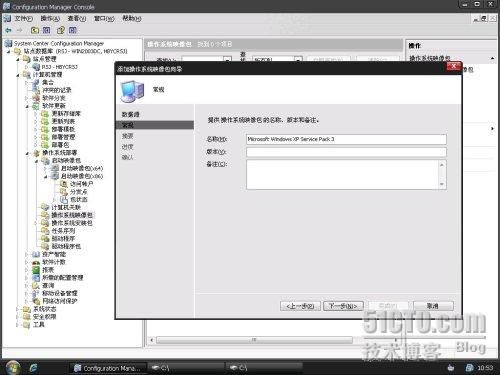Select the 操作系统安装包 tree item
The height and width of the screenshot is (375, 500).
click(x=72, y=223)
